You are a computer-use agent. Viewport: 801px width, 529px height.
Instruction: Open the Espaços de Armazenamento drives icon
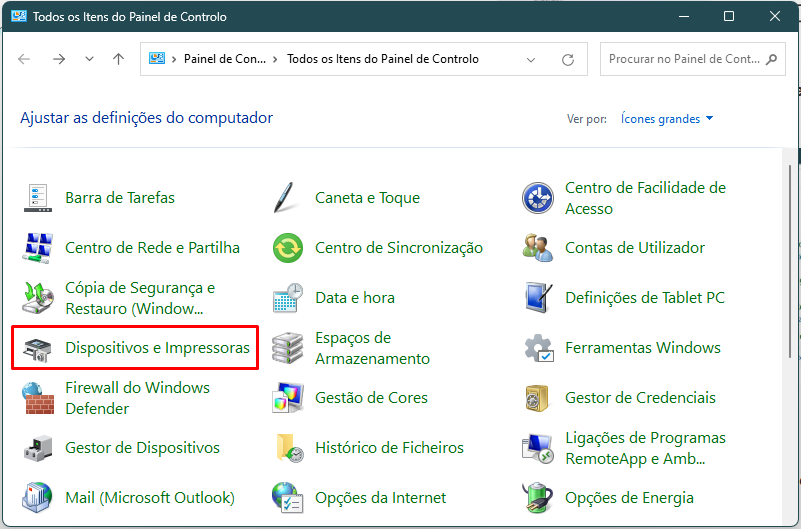click(287, 348)
